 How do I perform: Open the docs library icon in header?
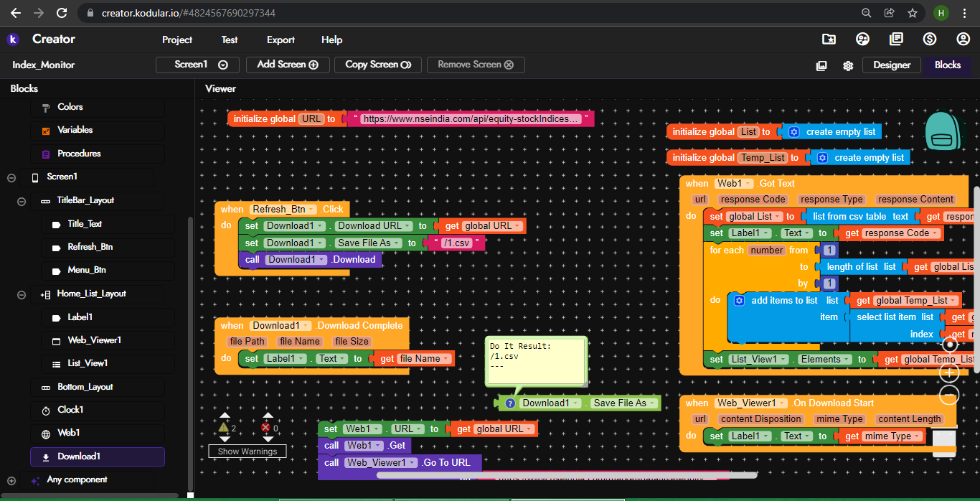point(896,39)
